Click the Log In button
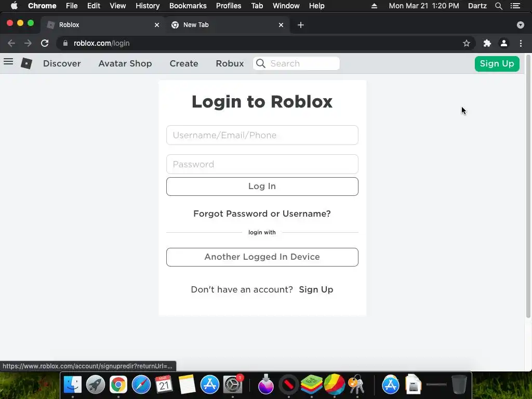 (x=262, y=187)
